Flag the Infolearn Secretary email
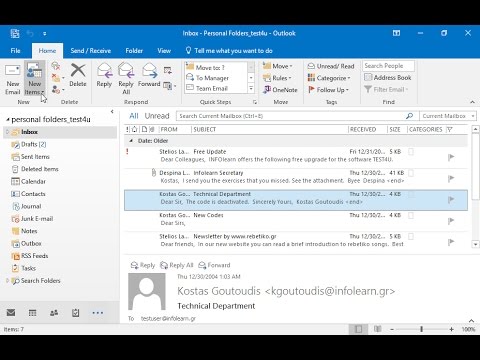This screenshot has width=480, height=360. (x=451, y=179)
